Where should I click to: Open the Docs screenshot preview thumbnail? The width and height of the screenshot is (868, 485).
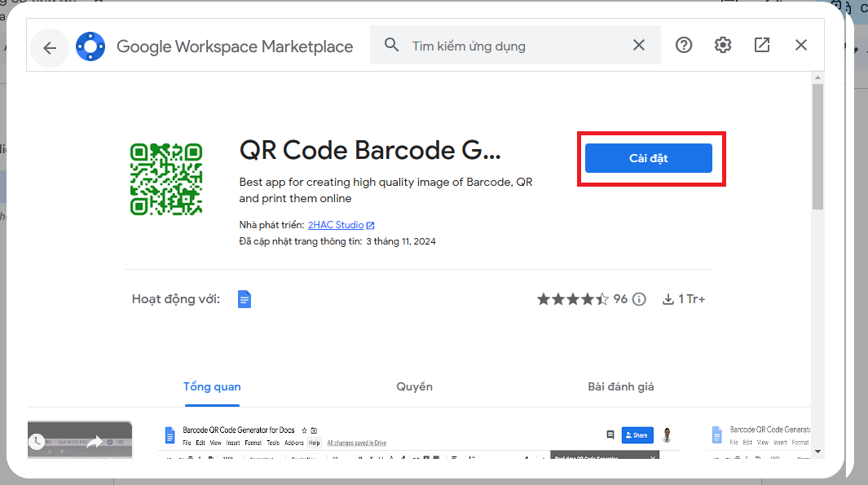click(x=419, y=439)
